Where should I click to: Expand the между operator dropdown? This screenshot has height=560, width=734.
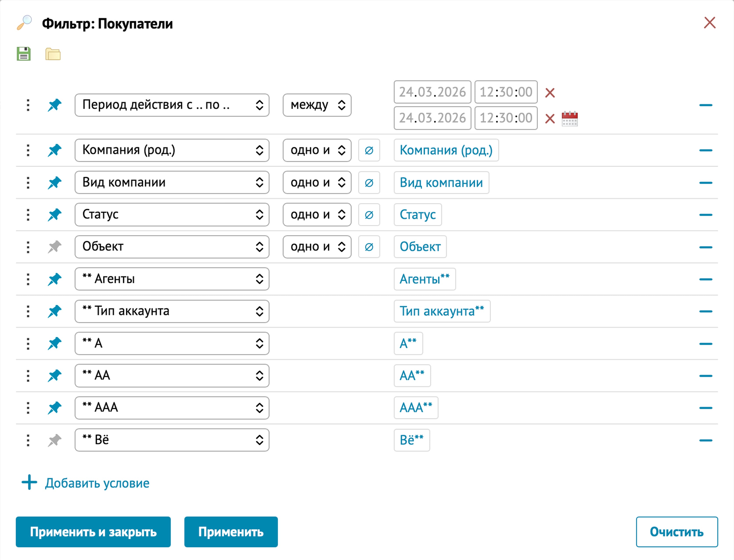pyautogui.click(x=317, y=105)
